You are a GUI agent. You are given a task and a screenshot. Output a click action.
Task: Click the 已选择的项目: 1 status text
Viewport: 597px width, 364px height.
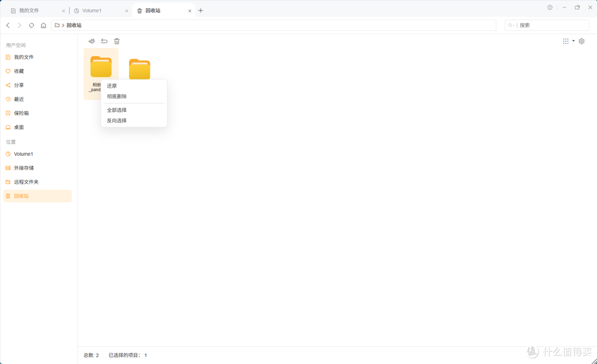pos(128,355)
